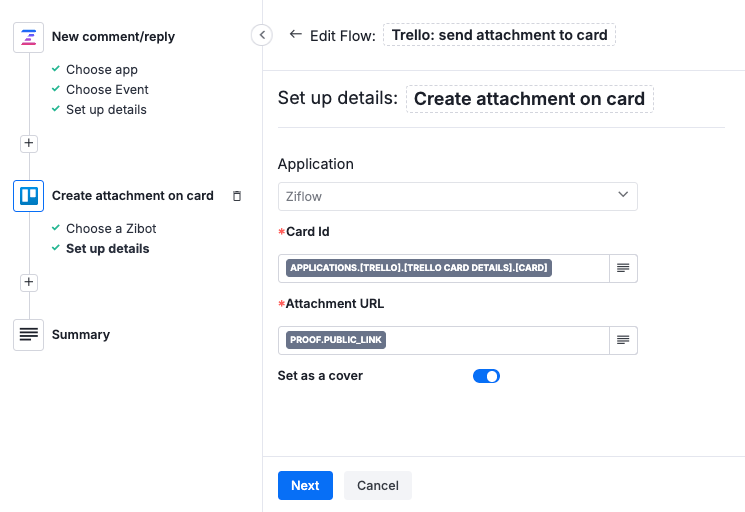745x512 pixels.
Task: Add a step after New comment/reply
Action: click(29, 143)
